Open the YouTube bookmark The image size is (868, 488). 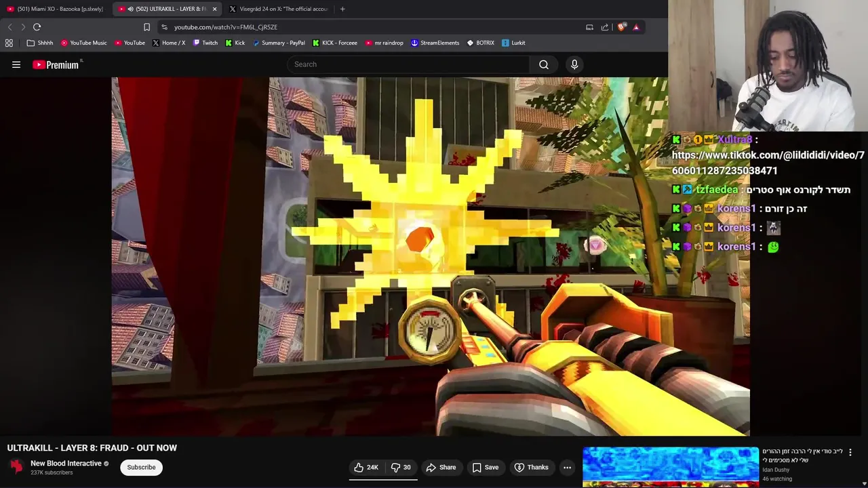pos(130,43)
